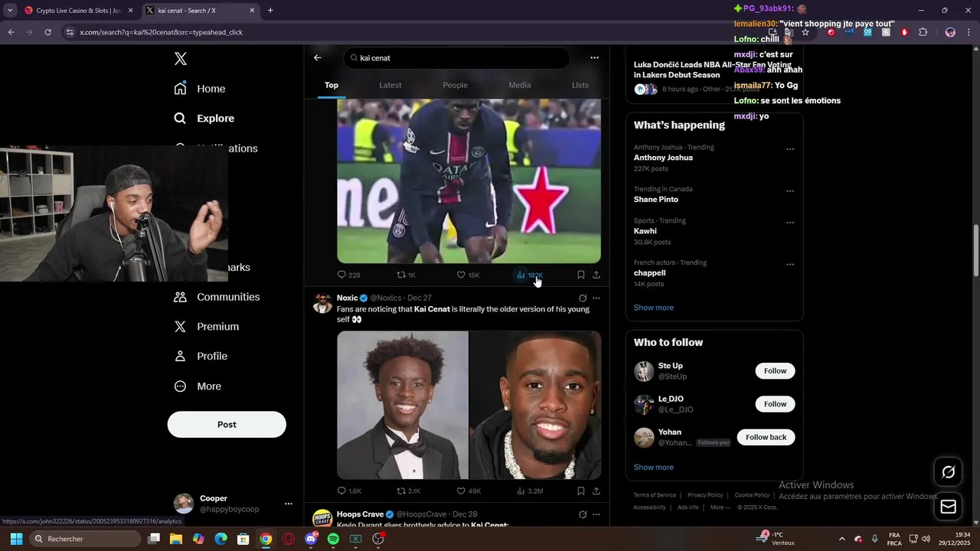Follow Ste Up
Screen dimensions: 980x551
coord(775,371)
